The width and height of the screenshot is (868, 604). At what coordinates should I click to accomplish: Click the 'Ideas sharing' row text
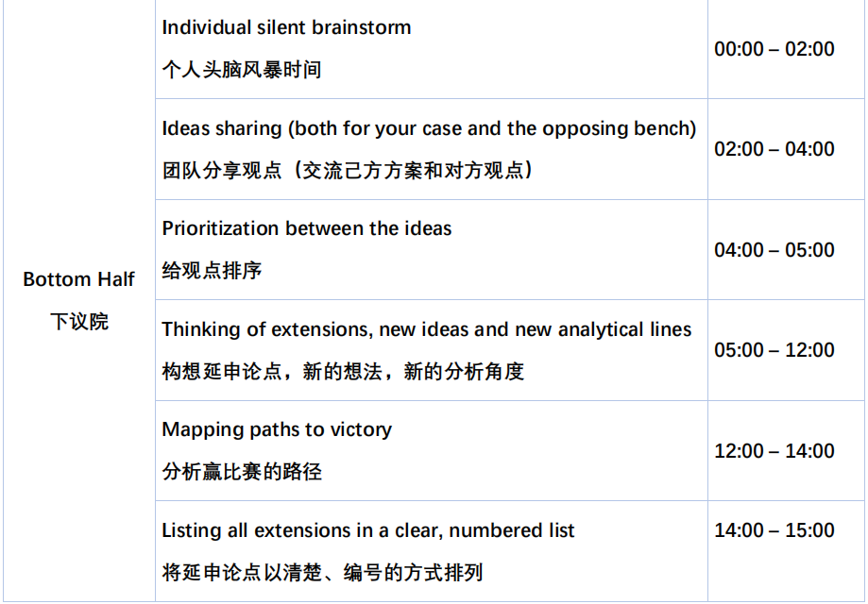[429, 128]
